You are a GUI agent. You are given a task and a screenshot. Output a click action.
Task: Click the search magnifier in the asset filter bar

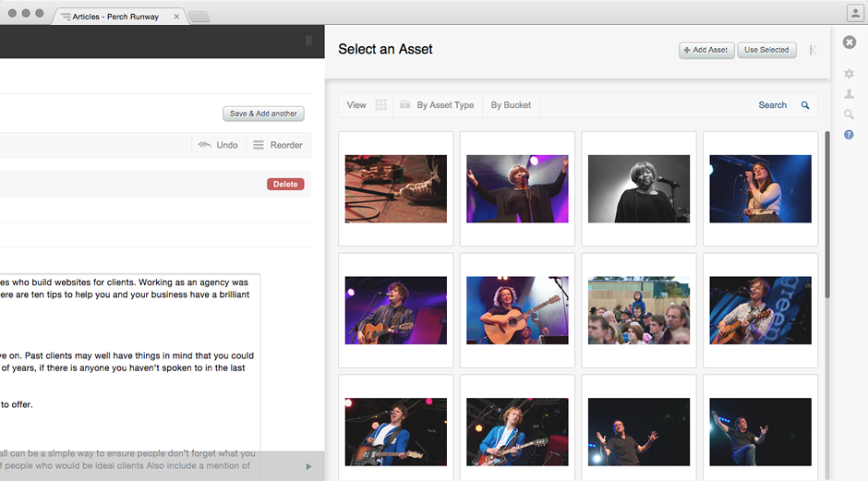coord(805,105)
